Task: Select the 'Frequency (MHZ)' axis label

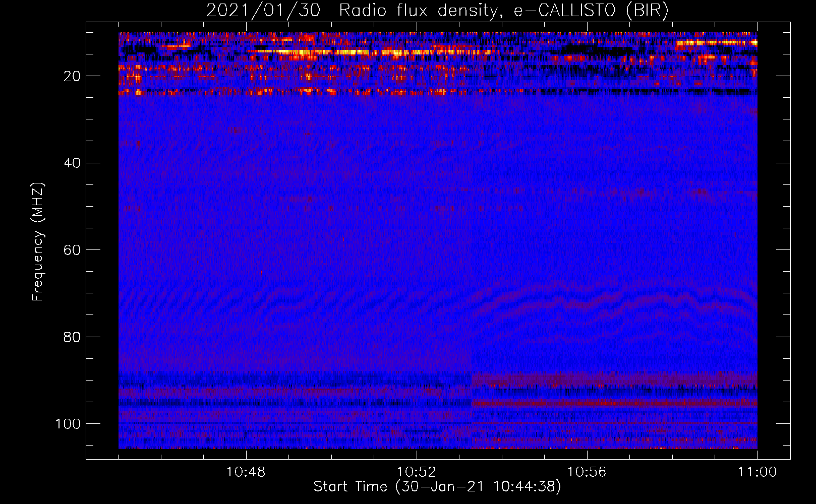Action: 38,242
